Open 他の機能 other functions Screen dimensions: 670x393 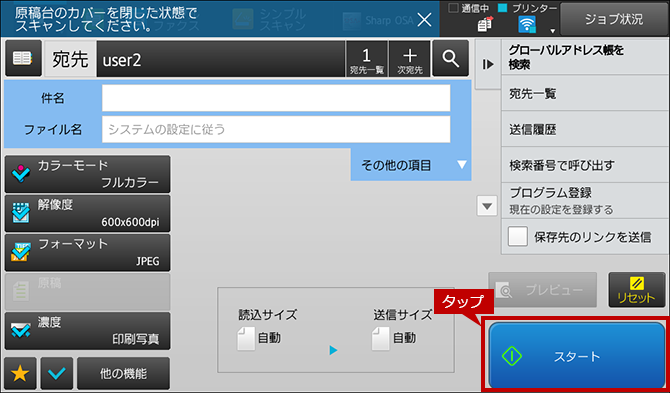click(x=123, y=374)
